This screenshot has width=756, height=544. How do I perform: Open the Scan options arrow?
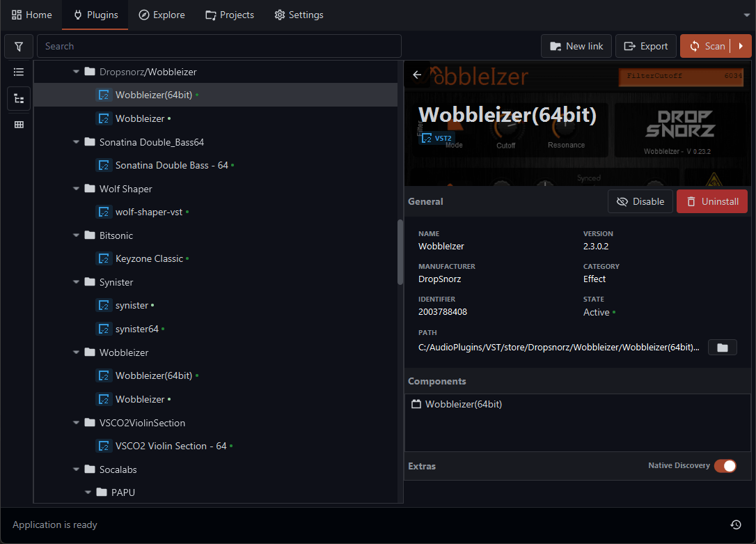[x=741, y=46]
